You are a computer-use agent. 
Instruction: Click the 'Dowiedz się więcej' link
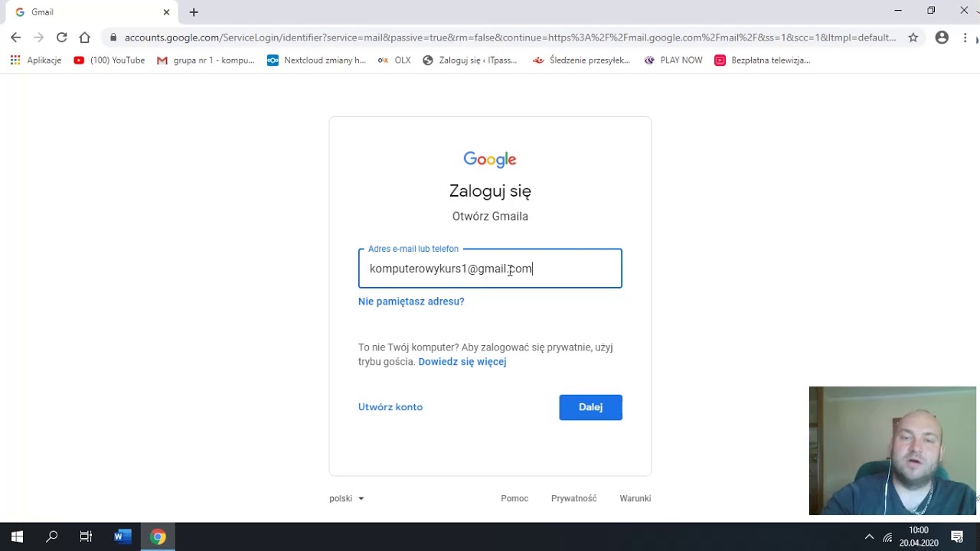click(462, 362)
